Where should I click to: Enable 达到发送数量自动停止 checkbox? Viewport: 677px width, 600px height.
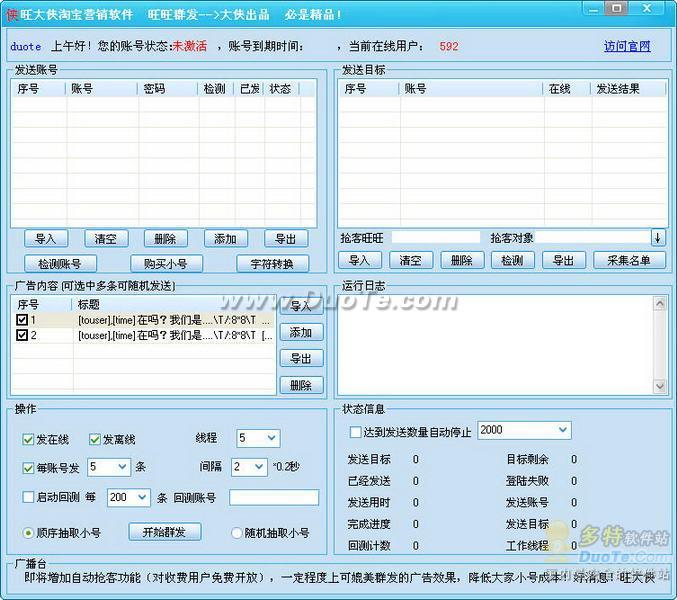pyautogui.click(x=355, y=432)
